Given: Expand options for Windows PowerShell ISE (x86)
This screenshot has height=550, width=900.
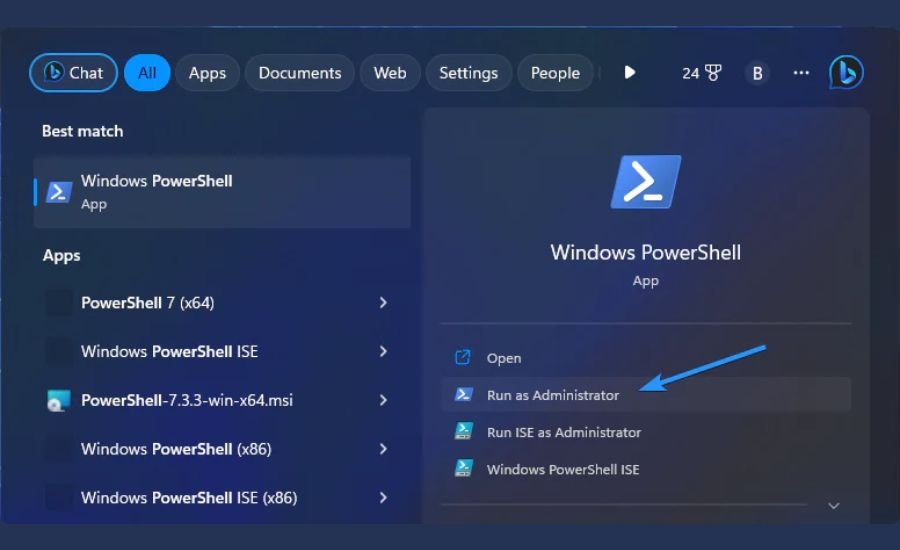Looking at the screenshot, I should point(383,498).
